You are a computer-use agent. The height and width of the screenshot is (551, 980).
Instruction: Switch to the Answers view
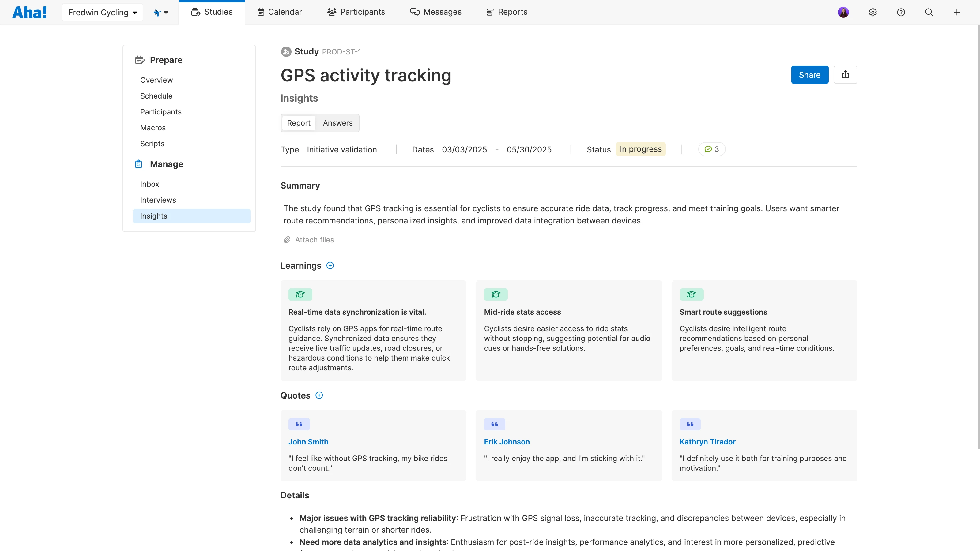coord(337,123)
